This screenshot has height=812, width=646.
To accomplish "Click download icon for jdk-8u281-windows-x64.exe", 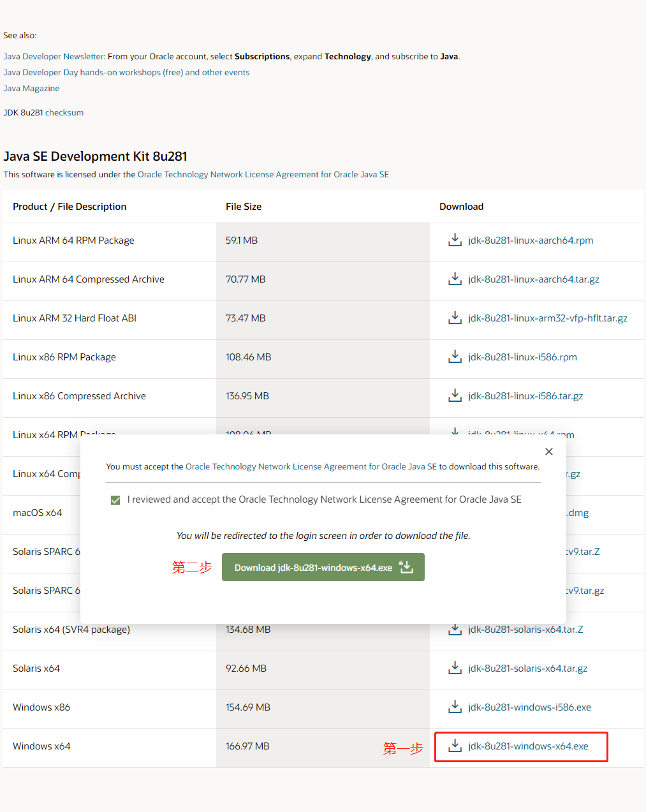I will [x=455, y=746].
